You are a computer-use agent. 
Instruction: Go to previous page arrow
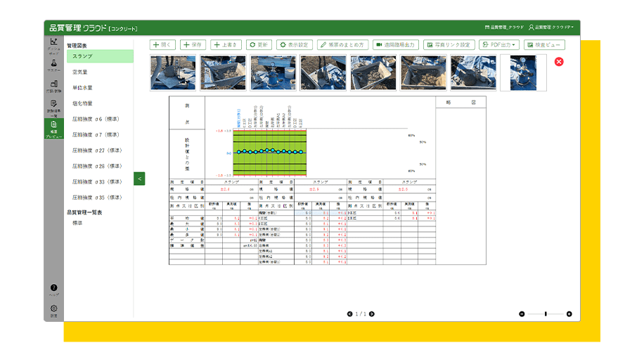[x=349, y=314]
